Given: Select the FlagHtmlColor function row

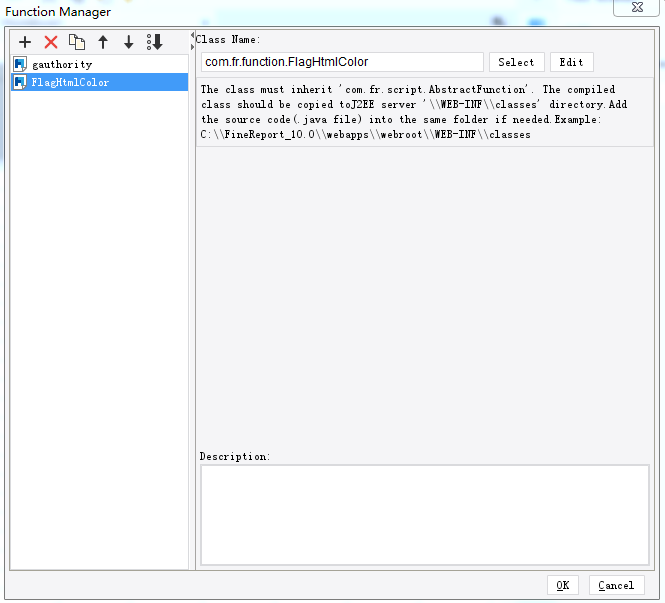Looking at the screenshot, I should click(99, 82).
